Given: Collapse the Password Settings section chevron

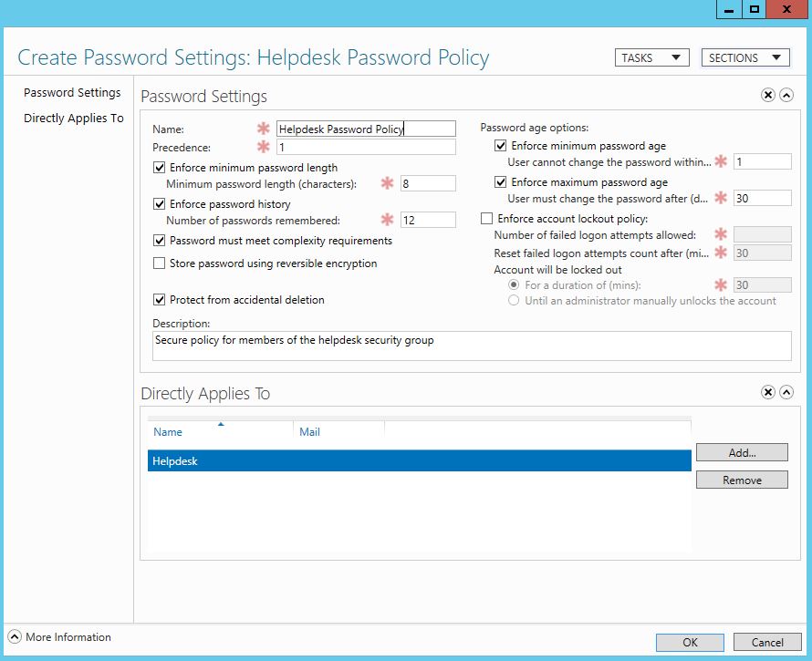Looking at the screenshot, I should pos(786,95).
